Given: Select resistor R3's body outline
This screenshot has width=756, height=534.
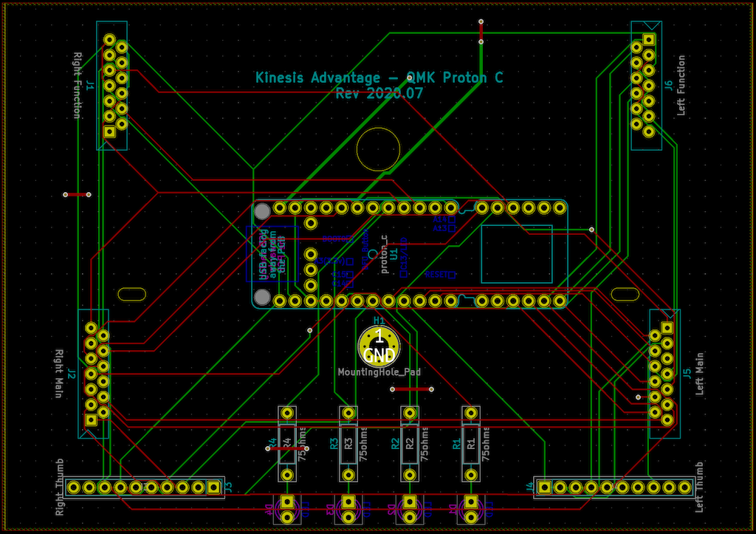Looking at the screenshot, I should click(348, 444).
